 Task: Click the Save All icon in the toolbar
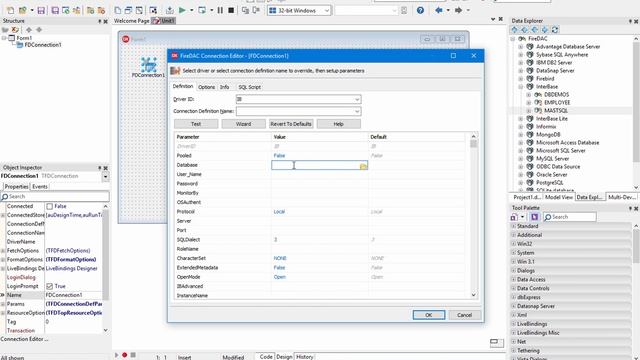pos(55,10)
